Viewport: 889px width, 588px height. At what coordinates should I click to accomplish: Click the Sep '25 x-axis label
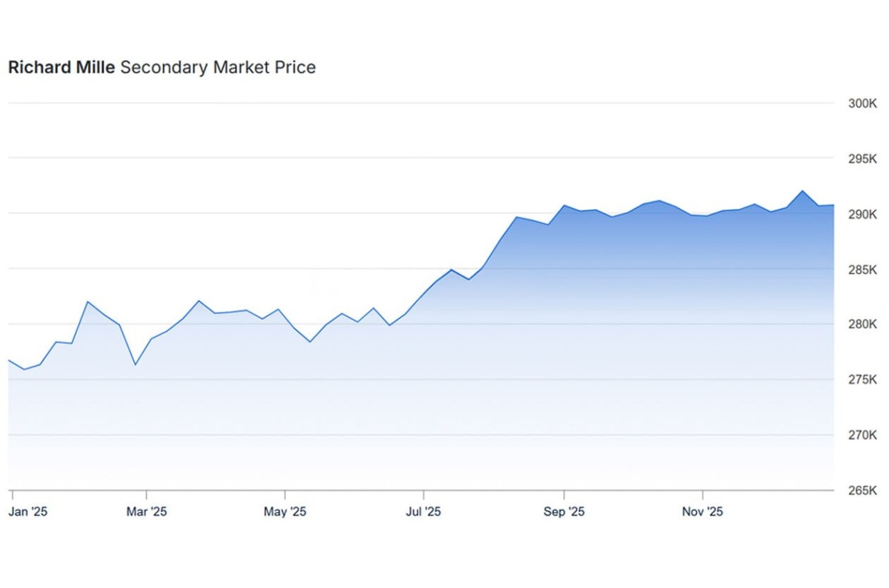(565, 512)
